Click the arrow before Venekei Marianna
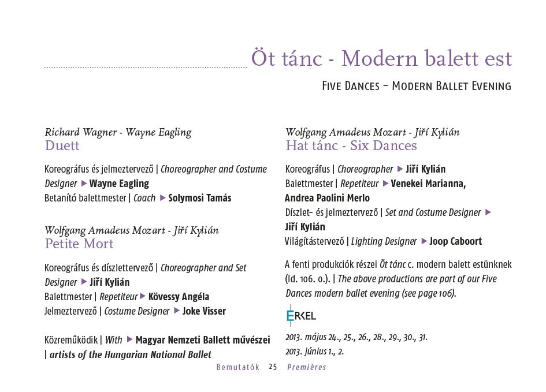 point(385,183)
